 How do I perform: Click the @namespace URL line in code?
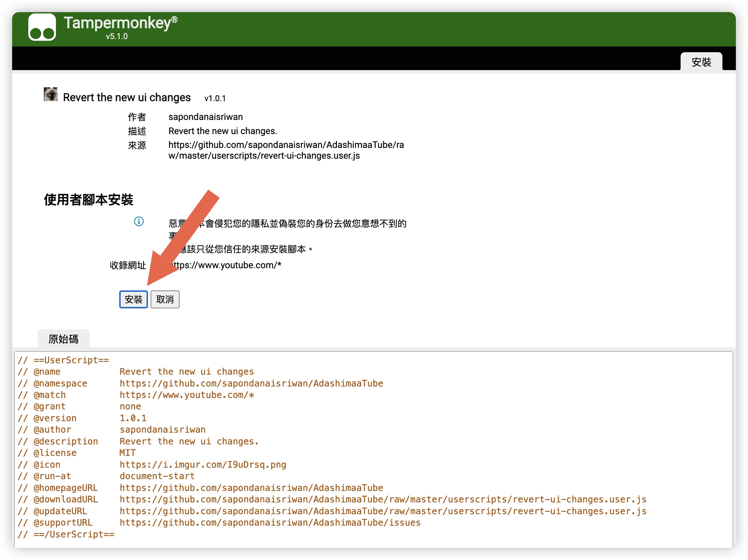click(200, 383)
